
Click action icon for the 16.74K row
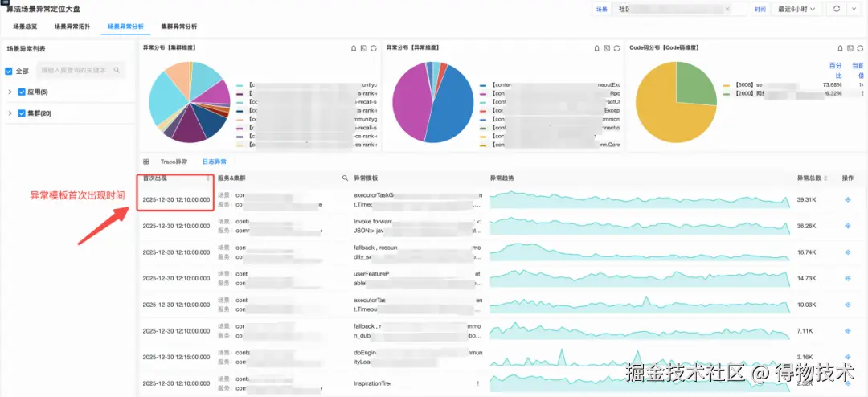(848, 252)
